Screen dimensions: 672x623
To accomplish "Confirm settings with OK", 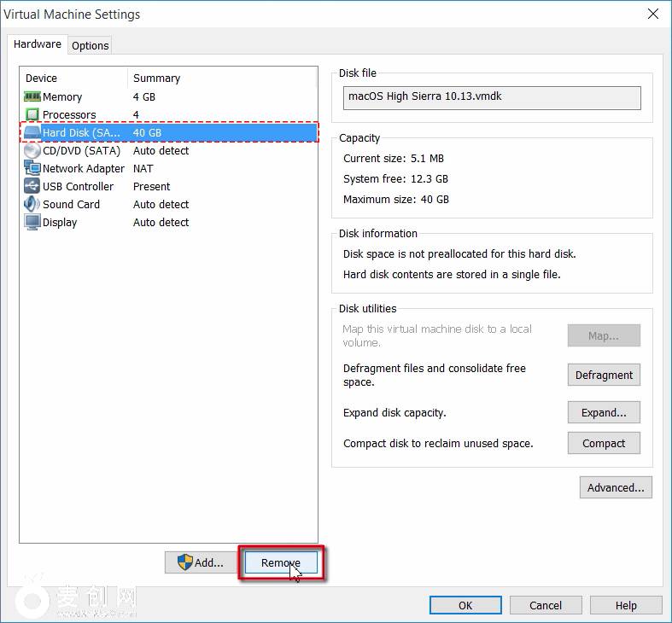I will pyautogui.click(x=465, y=605).
